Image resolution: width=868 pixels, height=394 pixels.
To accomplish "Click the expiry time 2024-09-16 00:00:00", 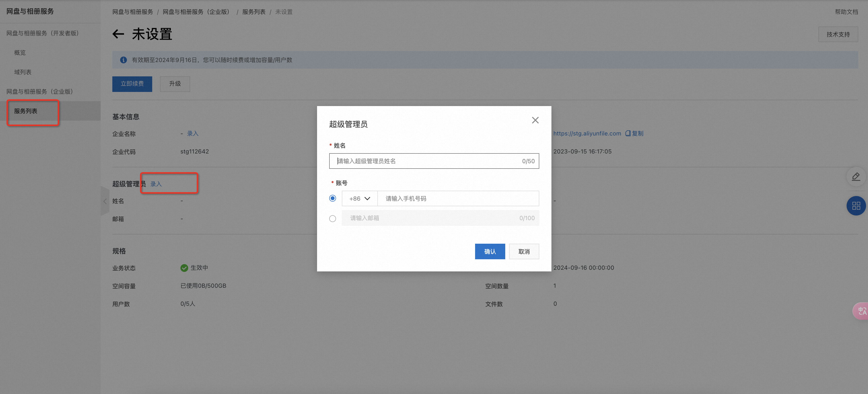I will pos(584,268).
